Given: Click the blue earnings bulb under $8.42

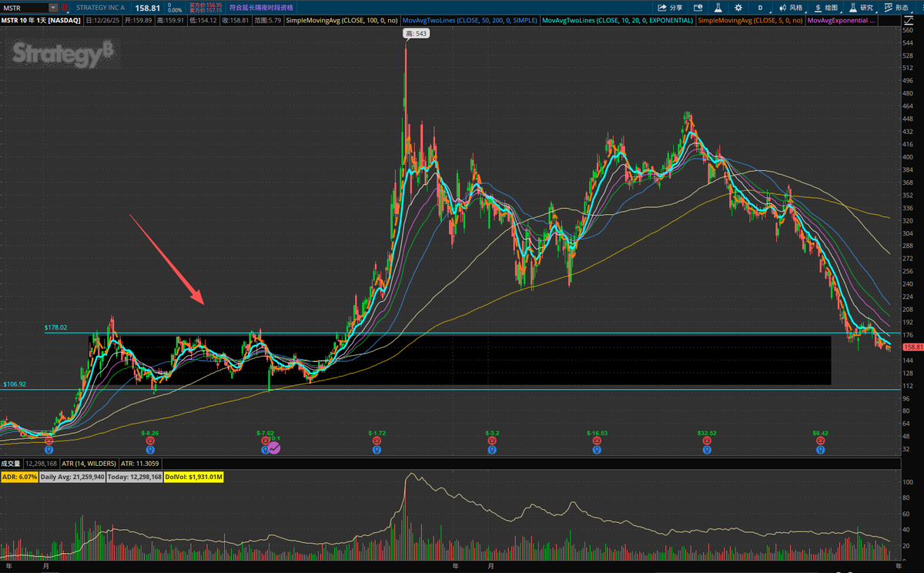Looking at the screenshot, I should 819,450.
